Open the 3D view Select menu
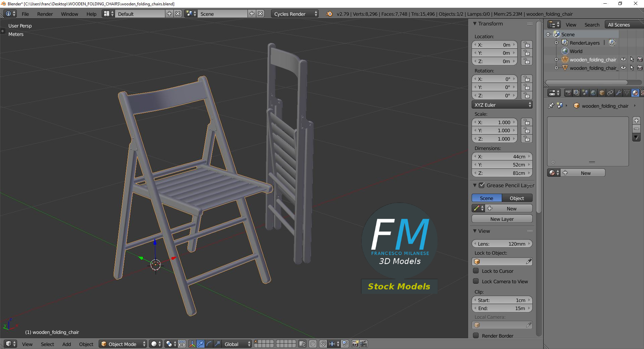Image resolution: width=644 pixels, height=349 pixels. [x=47, y=344]
